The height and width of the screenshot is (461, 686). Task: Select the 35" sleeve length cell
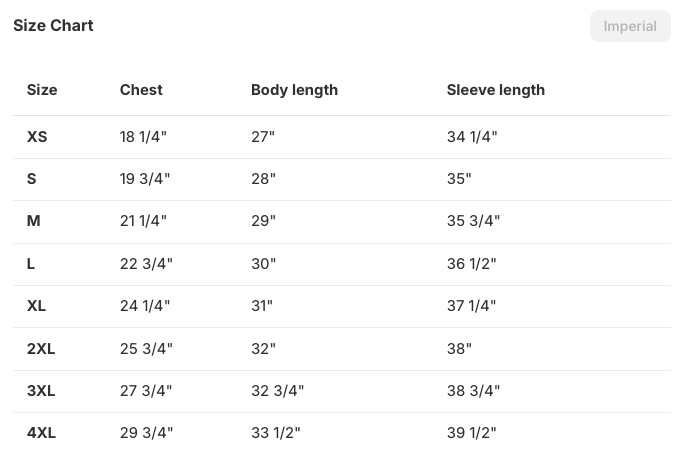point(459,179)
